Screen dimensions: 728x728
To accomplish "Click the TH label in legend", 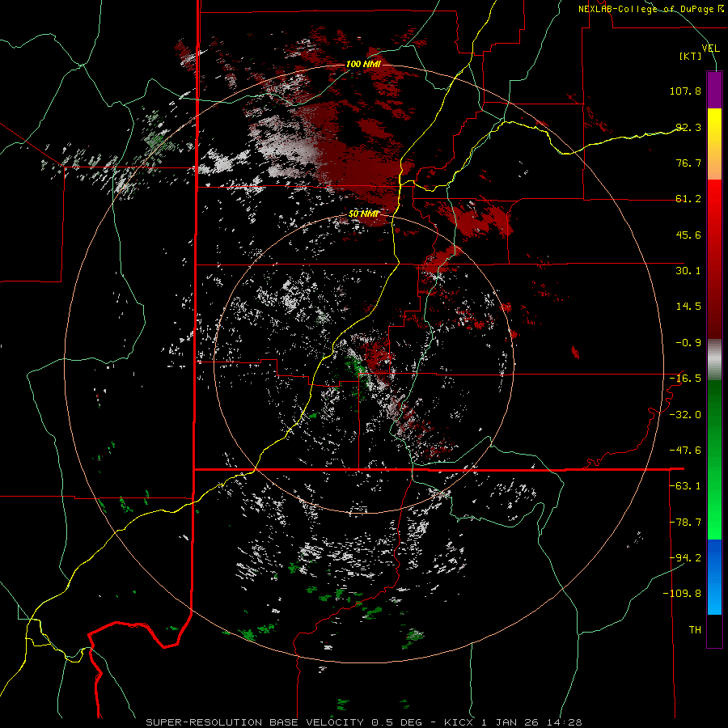I will pos(695,630).
